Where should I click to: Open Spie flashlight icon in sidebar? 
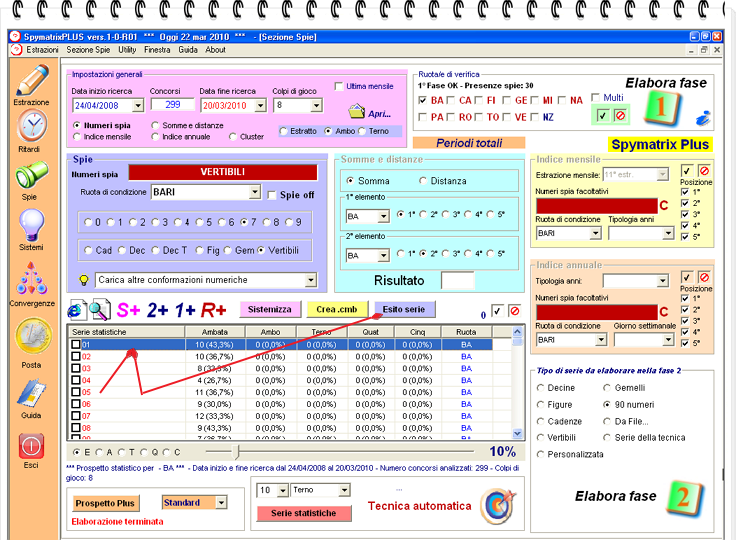[x=31, y=174]
